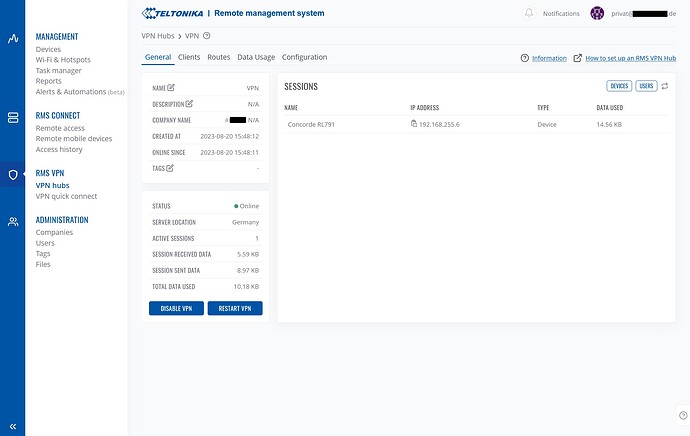Switch to the Configuration tab

(305, 57)
